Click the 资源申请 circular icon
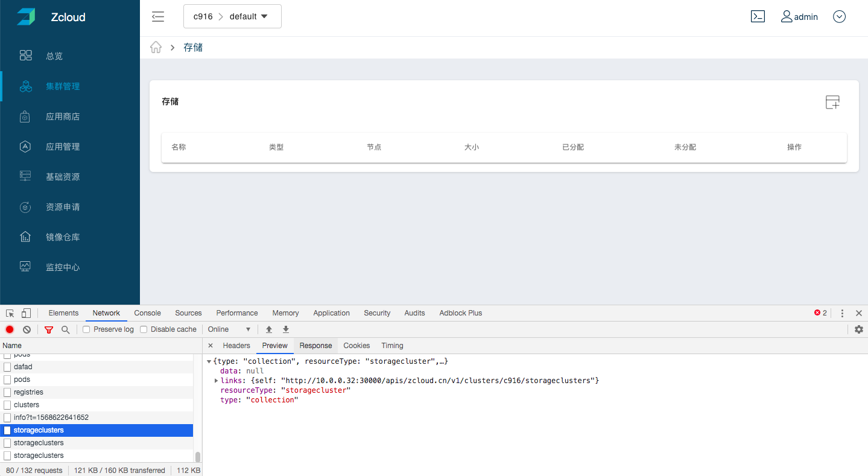The image size is (868, 476). (25, 207)
